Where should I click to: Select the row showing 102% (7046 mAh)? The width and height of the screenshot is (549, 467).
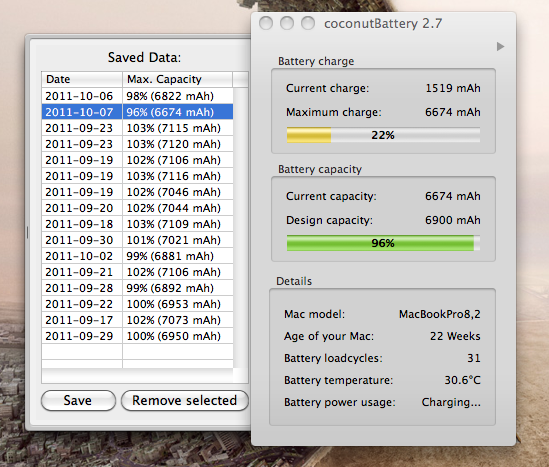click(x=137, y=192)
